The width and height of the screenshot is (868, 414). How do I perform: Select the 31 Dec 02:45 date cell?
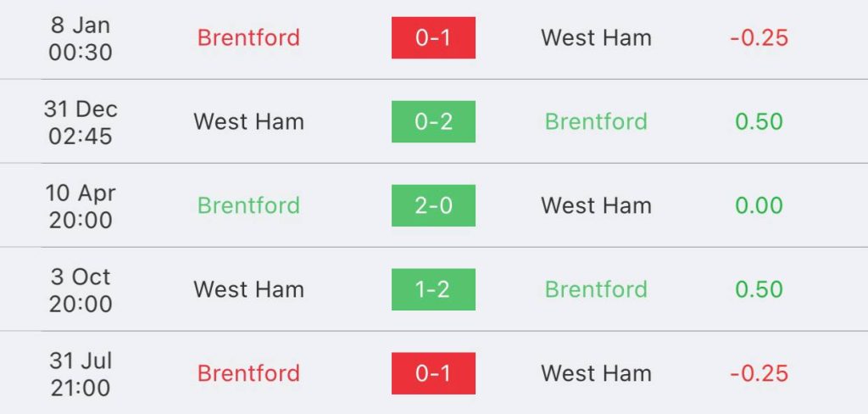pos(81,122)
